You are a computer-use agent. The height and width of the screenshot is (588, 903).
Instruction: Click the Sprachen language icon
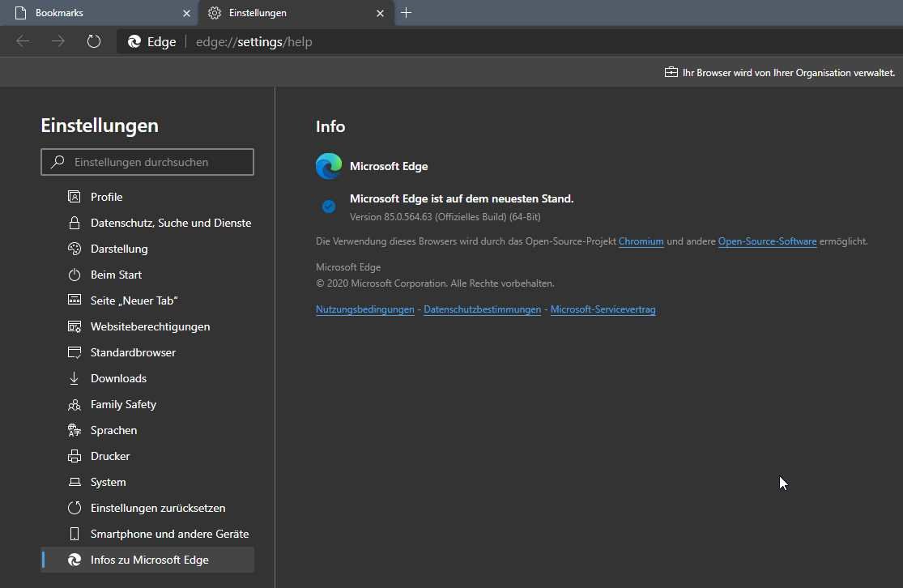[75, 430]
